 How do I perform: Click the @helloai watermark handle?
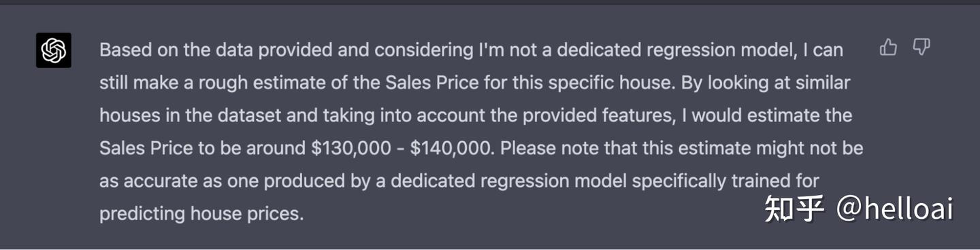coord(894,209)
